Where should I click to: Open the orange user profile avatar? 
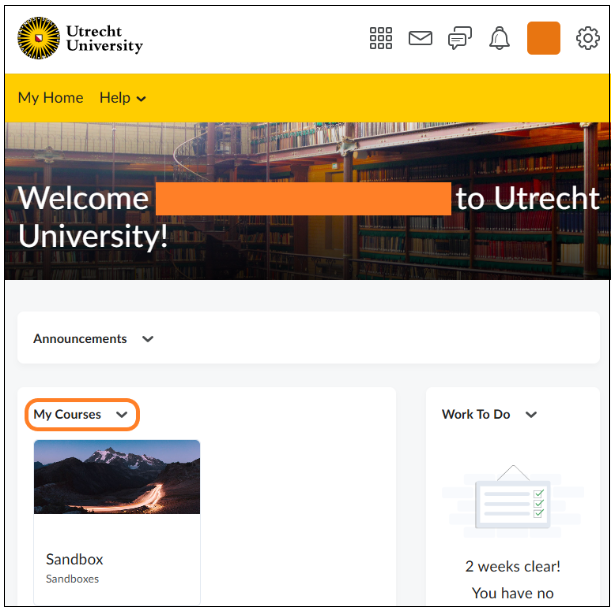coord(543,38)
